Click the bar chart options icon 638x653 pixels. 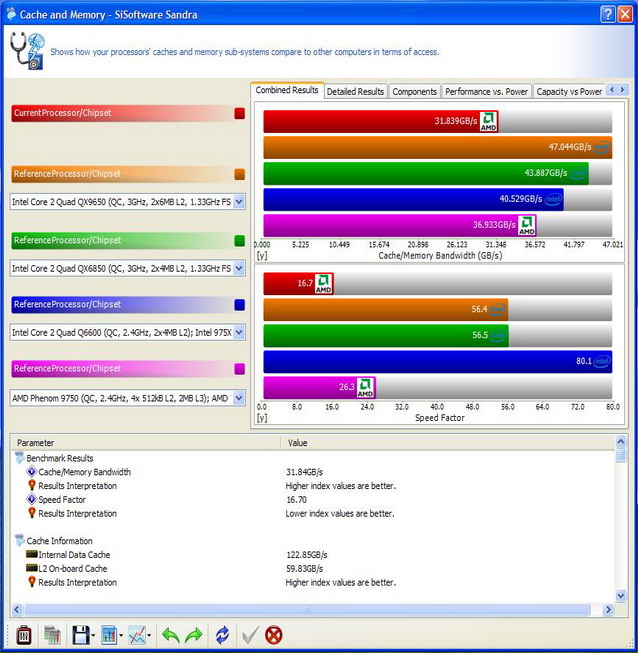coord(109,635)
